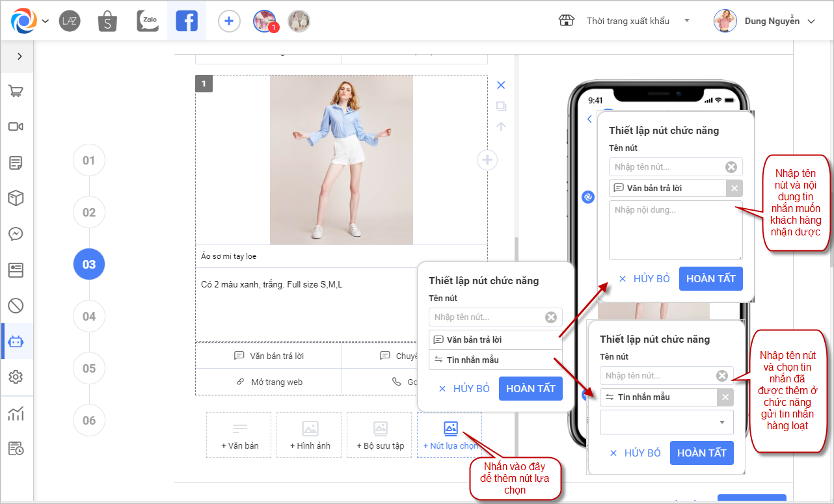The image size is (834, 504).
Task: Go to step 04
Action: pyautogui.click(x=89, y=317)
